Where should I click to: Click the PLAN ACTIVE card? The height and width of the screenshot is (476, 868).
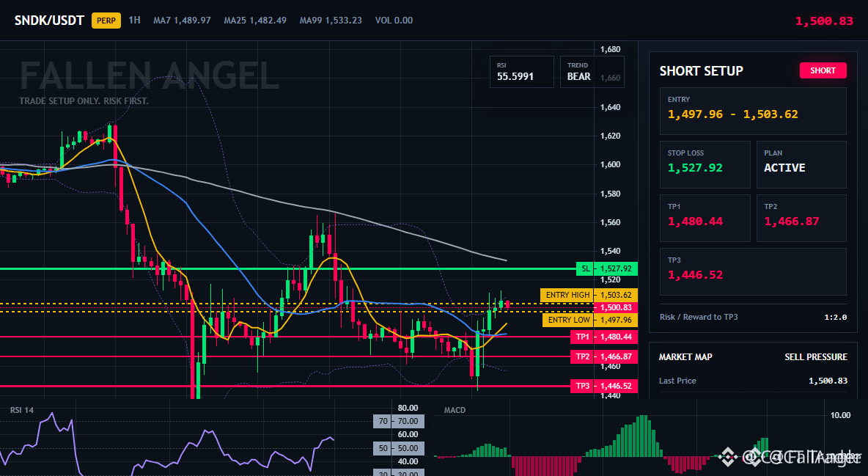(801, 164)
